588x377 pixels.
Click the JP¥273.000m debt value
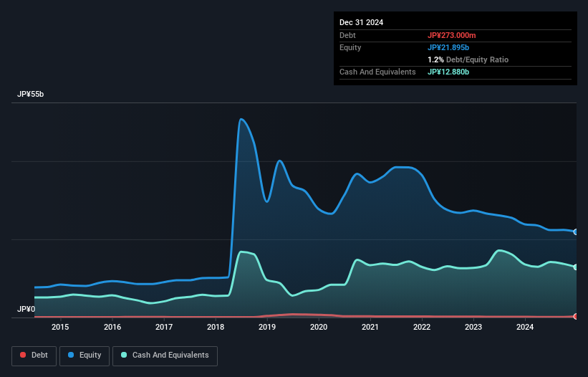451,35
